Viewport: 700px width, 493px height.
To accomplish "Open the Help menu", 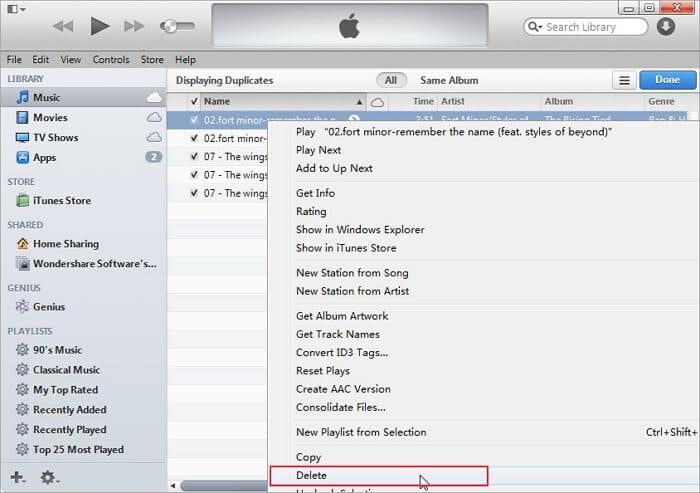I will [185, 59].
